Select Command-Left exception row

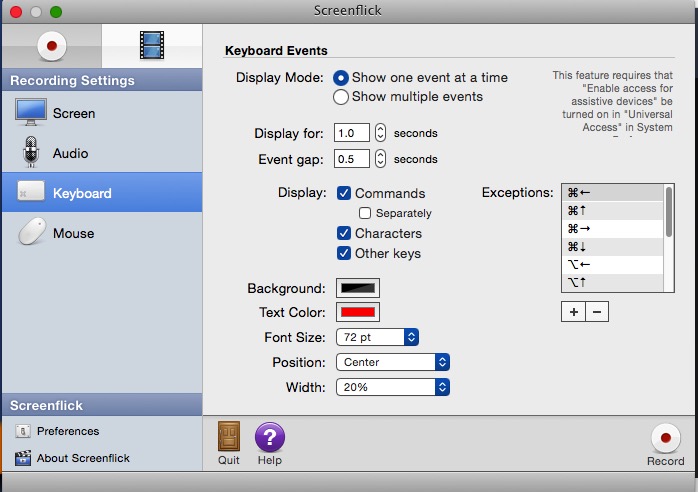click(x=613, y=192)
